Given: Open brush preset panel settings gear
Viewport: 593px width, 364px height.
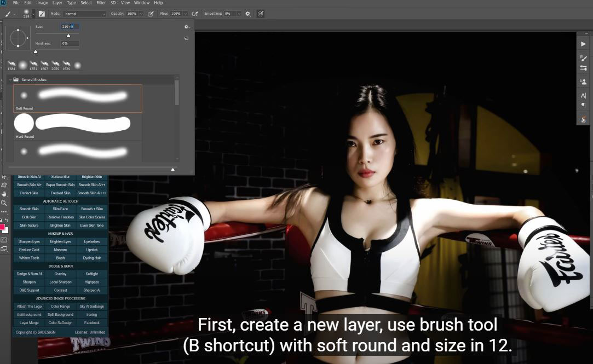Looking at the screenshot, I should point(186,26).
